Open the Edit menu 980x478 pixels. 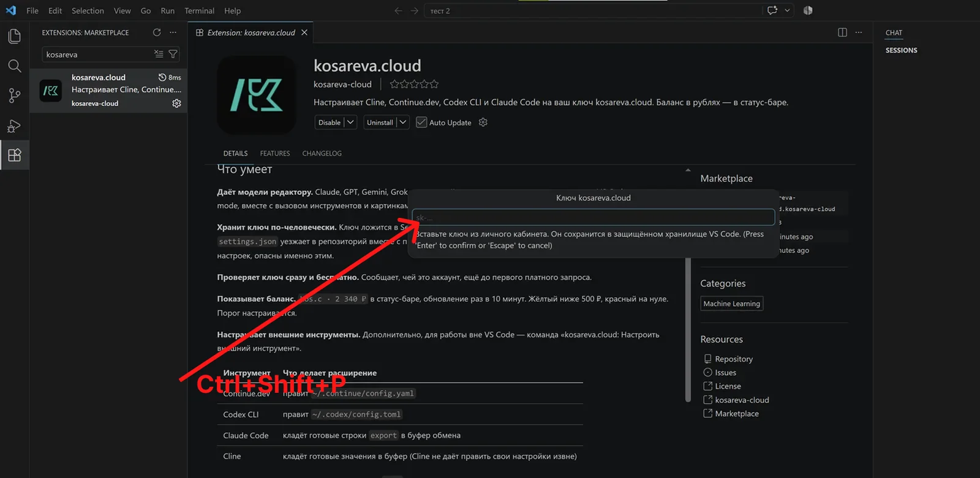pos(55,10)
